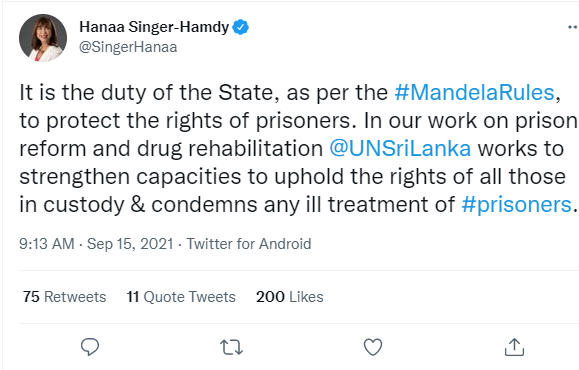Viewport: 579px width, 370px height.
Task: View the 75 Retweets list
Action: 64,297
